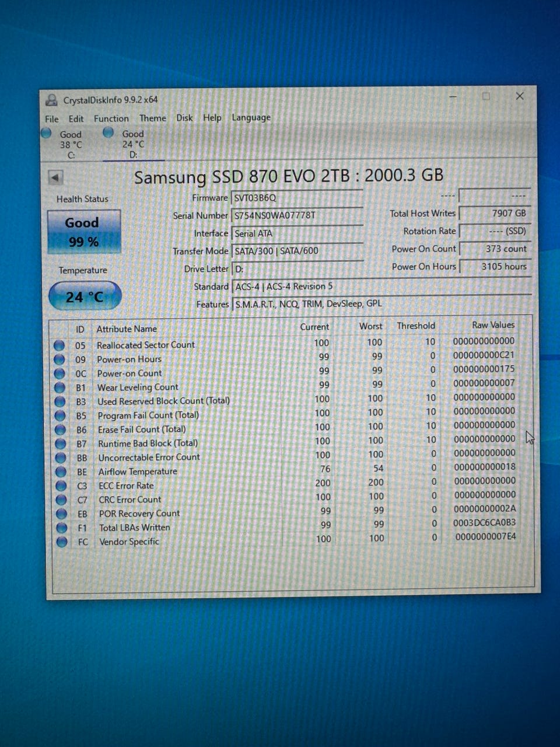This screenshot has height=747, width=560.
Task: Open the Disk menu
Action: coord(184,117)
